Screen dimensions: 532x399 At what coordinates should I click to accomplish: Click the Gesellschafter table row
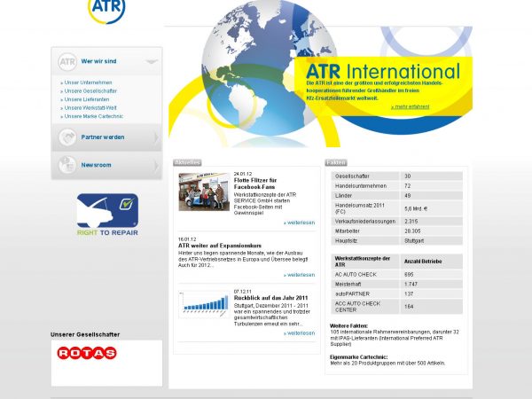click(396, 176)
